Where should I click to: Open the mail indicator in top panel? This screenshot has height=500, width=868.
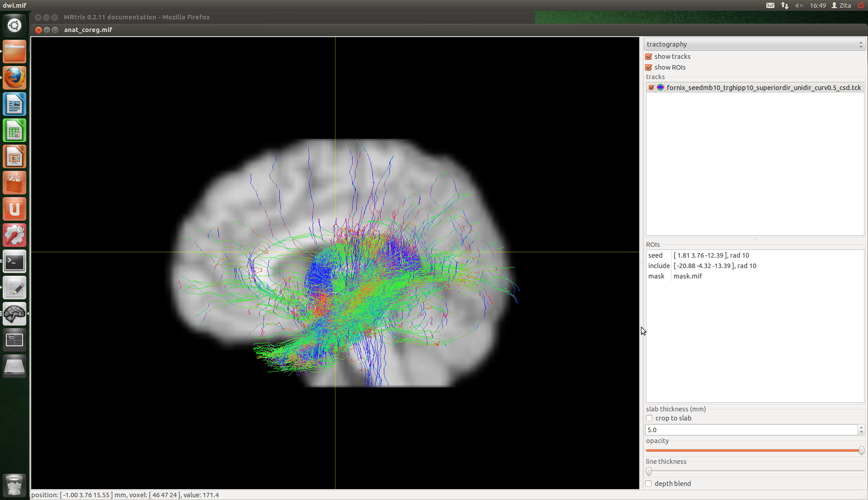tap(770, 5)
